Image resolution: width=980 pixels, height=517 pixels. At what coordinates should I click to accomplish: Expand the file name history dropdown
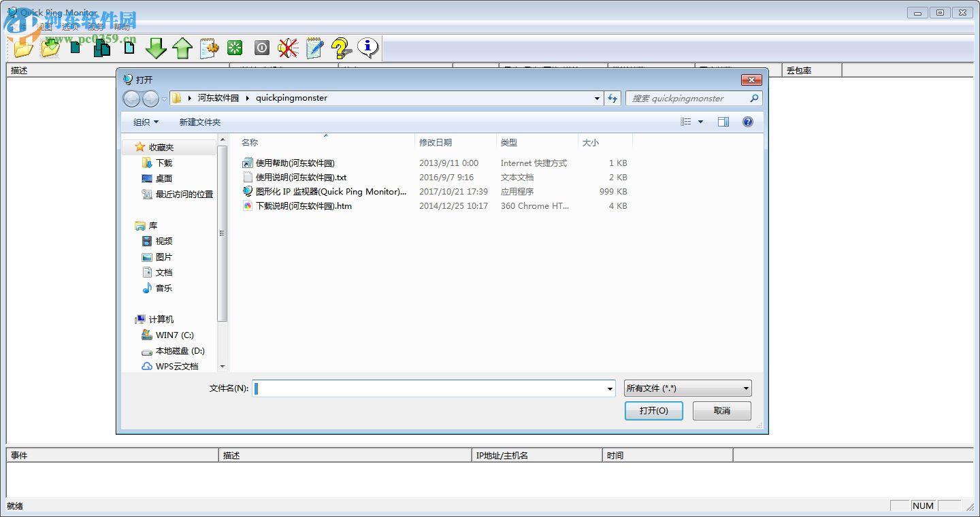(609, 388)
